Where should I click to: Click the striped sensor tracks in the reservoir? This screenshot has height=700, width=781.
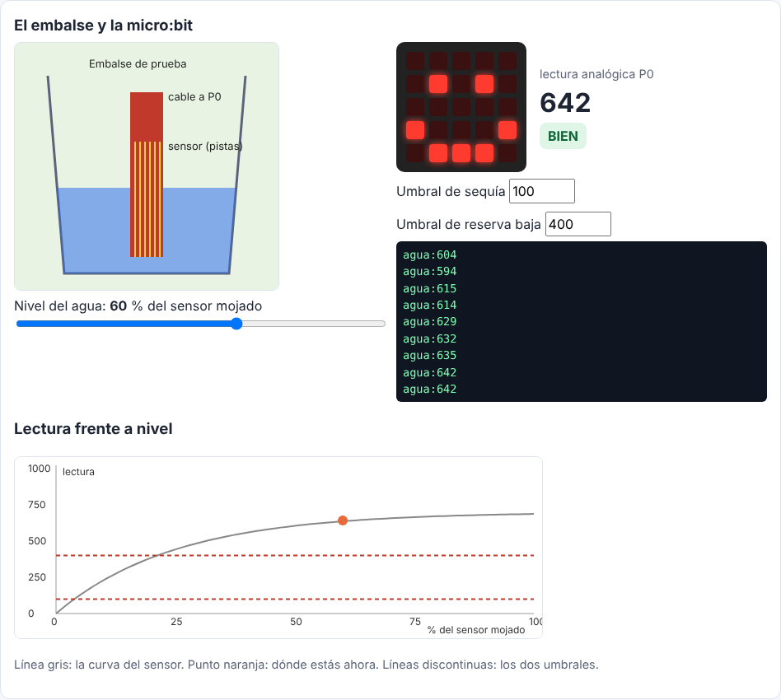pyautogui.click(x=147, y=199)
